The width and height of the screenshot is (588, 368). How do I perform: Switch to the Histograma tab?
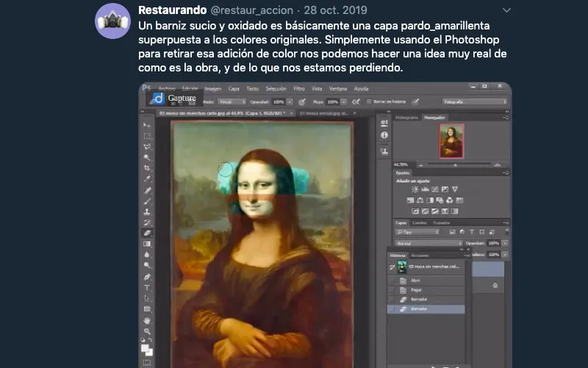[x=406, y=118]
